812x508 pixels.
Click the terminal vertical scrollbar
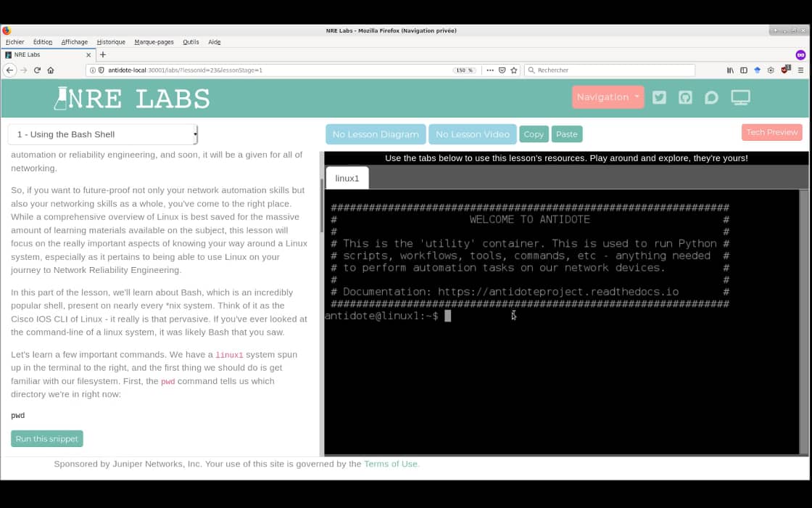click(x=804, y=322)
